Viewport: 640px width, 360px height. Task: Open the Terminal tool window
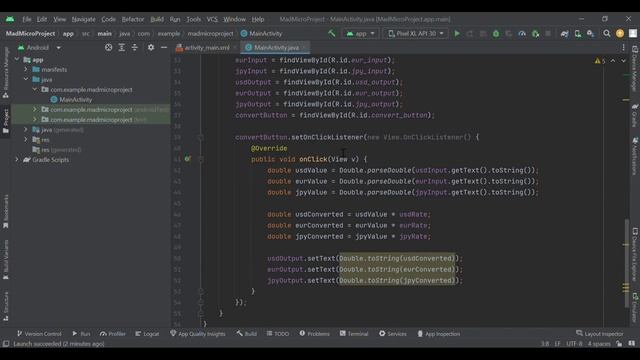coord(354,334)
